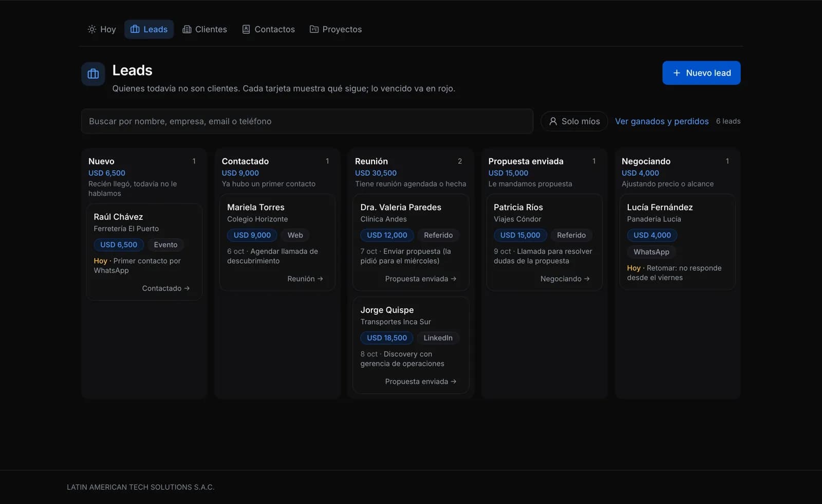This screenshot has width=822, height=504.
Task: Click Referido tag on Patricia Ríos card
Action: coord(571,235)
